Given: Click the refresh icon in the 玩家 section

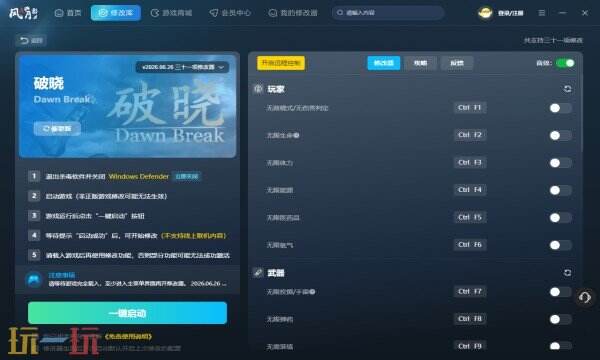Looking at the screenshot, I should [567, 89].
